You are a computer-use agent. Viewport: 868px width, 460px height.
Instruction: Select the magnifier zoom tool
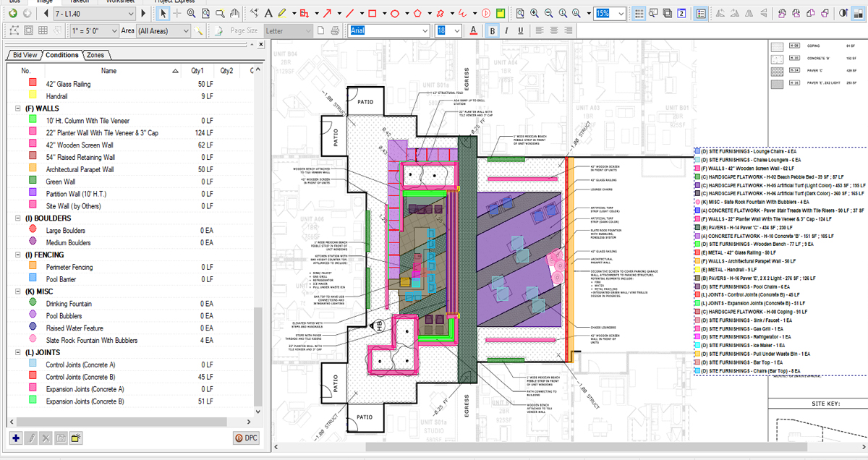click(x=191, y=14)
